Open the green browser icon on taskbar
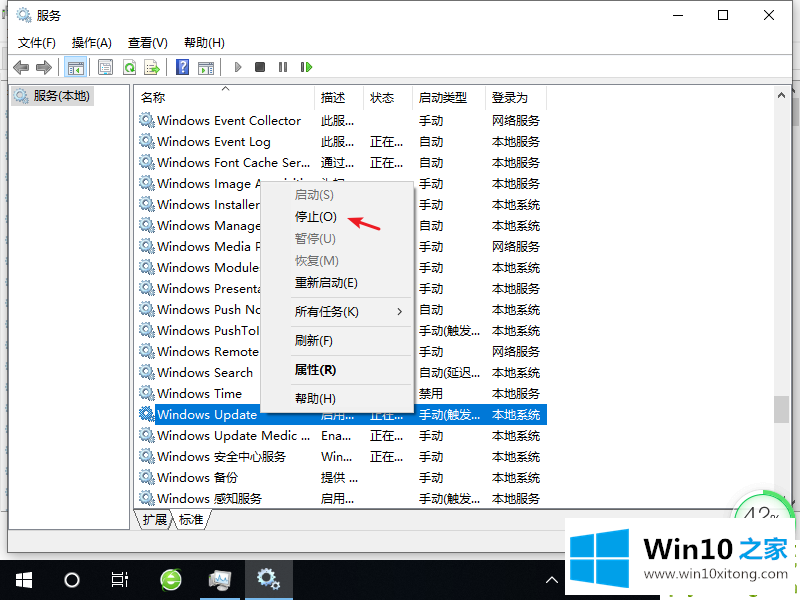The height and width of the screenshot is (600, 800). pyautogui.click(x=171, y=580)
